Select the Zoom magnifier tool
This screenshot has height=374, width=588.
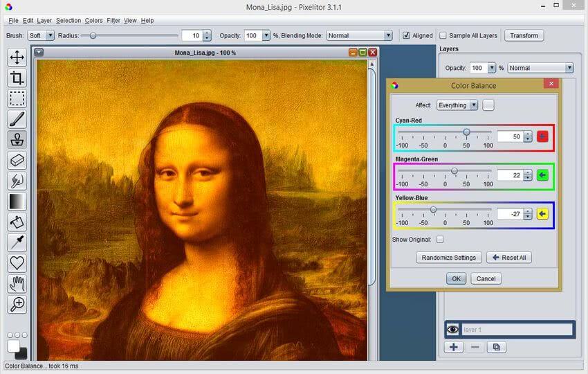coord(17,304)
